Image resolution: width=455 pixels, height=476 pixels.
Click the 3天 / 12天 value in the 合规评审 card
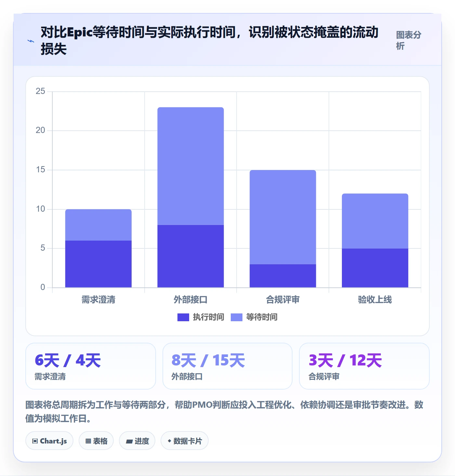coord(345,360)
